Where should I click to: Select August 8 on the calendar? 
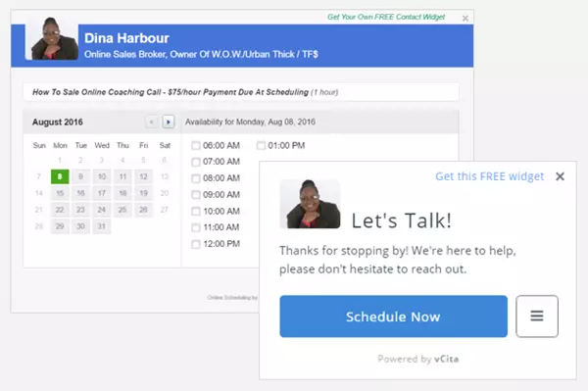tap(60, 176)
